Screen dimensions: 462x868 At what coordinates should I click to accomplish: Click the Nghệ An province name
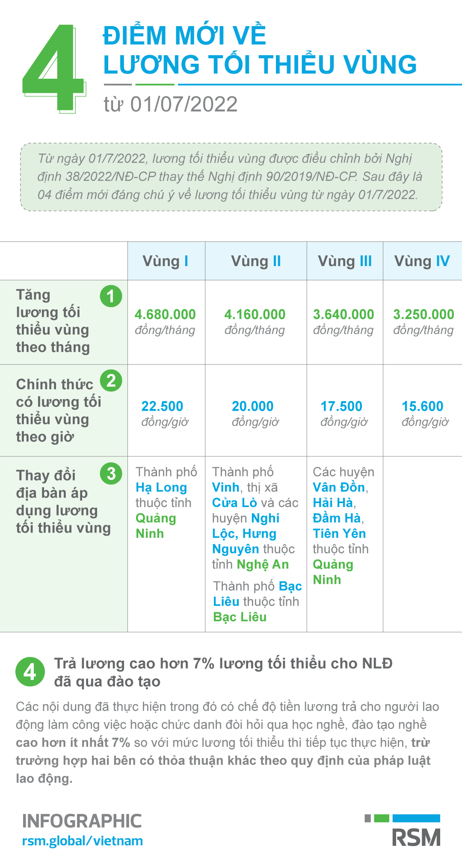click(263, 565)
